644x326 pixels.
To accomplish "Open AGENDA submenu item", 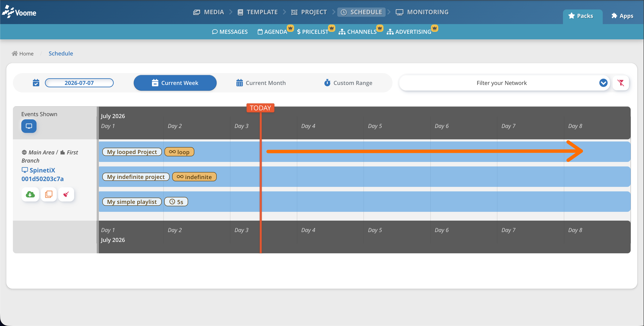I will click(x=272, y=32).
